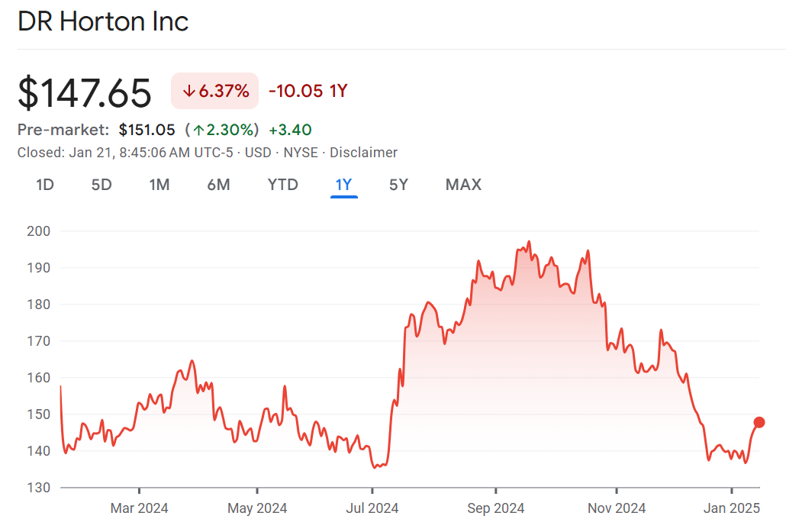Open the 6M chart range
Image resolution: width=786 pixels, height=532 pixels.
point(218,185)
